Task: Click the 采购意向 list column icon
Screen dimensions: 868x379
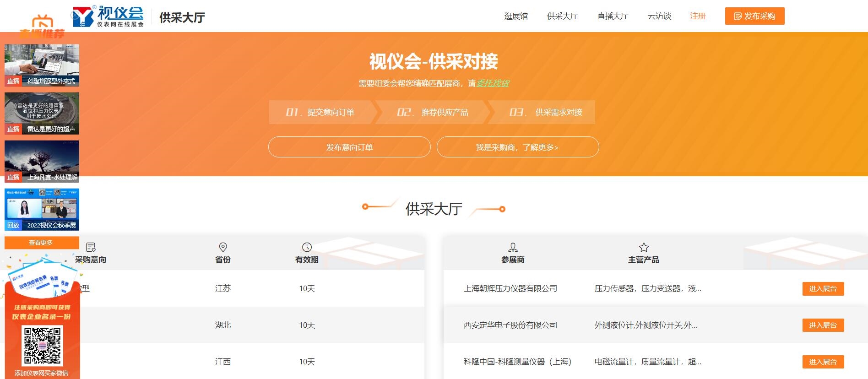Action: coord(91,247)
